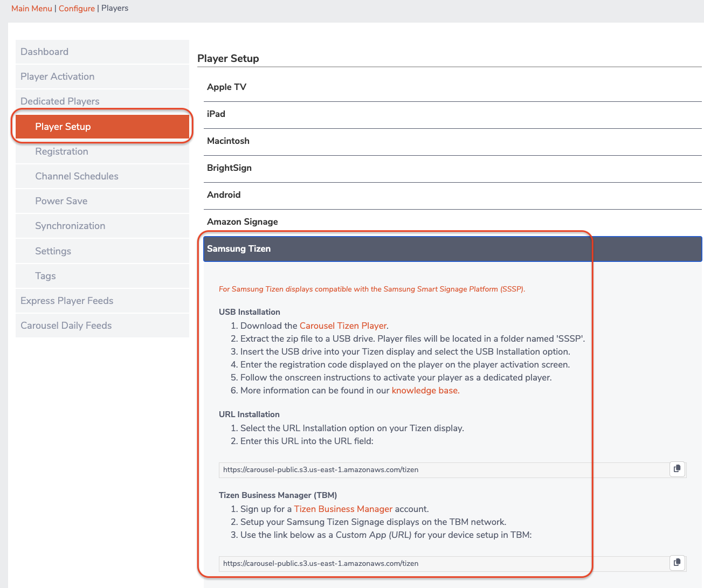Open Tags sidebar item
Viewport: 704px width, 588px height.
pyautogui.click(x=102, y=276)
